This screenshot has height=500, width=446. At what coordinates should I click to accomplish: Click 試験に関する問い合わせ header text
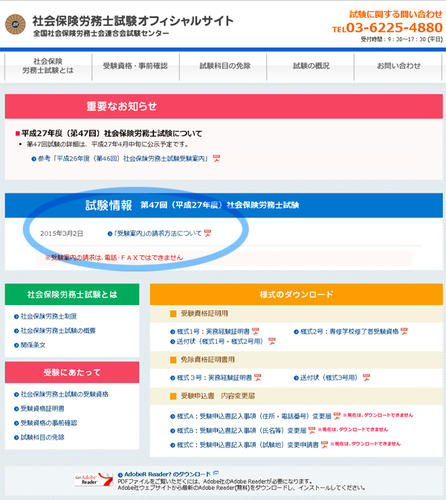pyautogui.click(x=396, y=14)
